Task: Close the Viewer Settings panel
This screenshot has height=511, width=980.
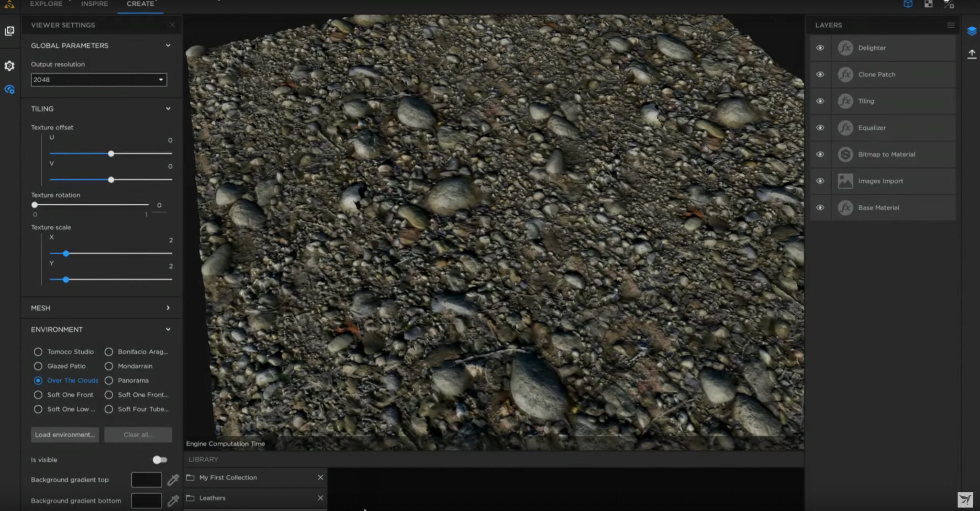Action: coord(172,25)
